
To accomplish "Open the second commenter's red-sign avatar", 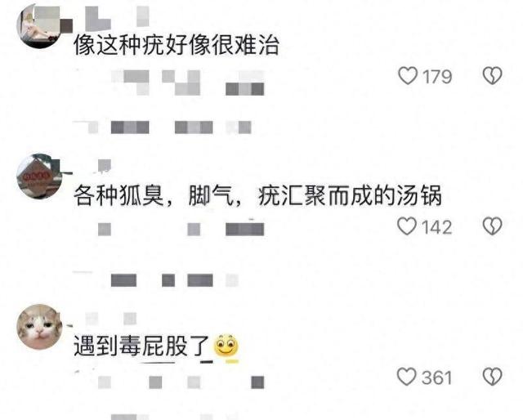I will (39, 176).
